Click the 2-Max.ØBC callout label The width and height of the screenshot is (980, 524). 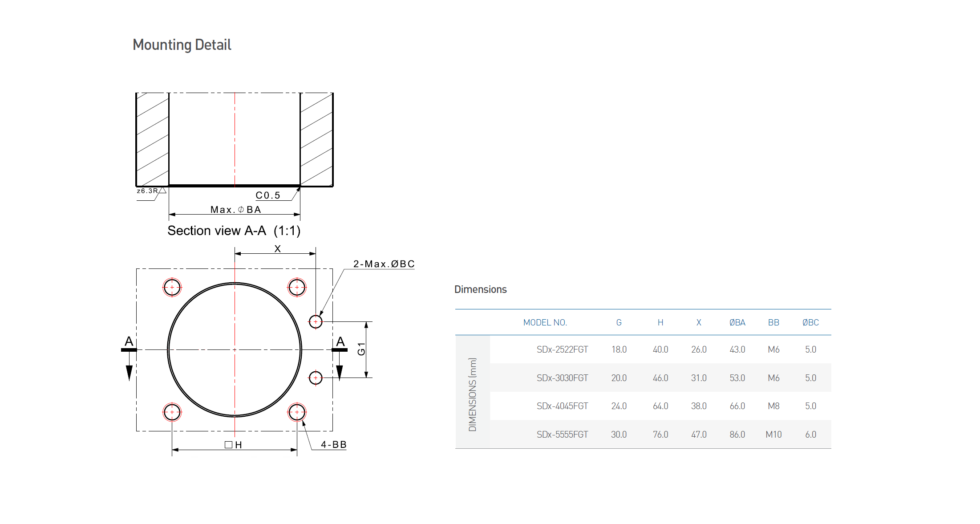(x=384, y=264)
